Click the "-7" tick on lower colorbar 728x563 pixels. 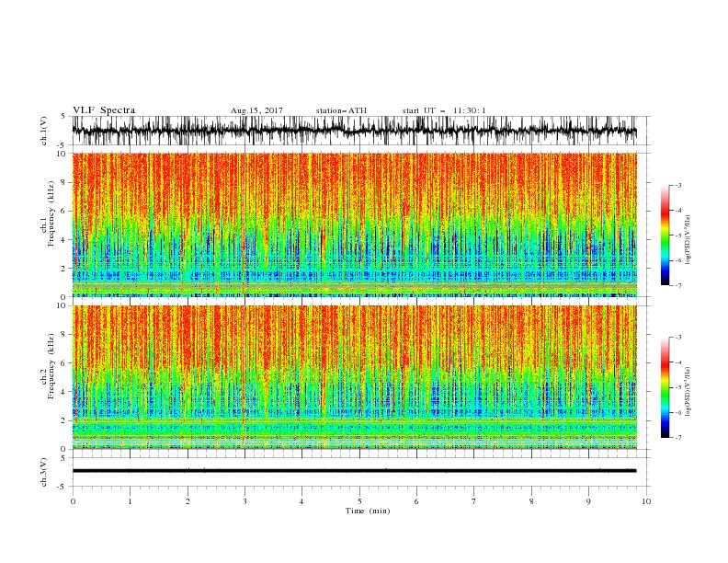pyautogui.click(x=678, y=438)
